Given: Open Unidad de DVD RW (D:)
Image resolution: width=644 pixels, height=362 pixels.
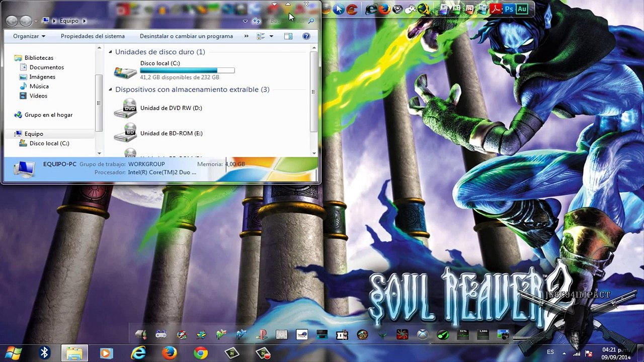Looking at the screenshot, I should (158, 108).
